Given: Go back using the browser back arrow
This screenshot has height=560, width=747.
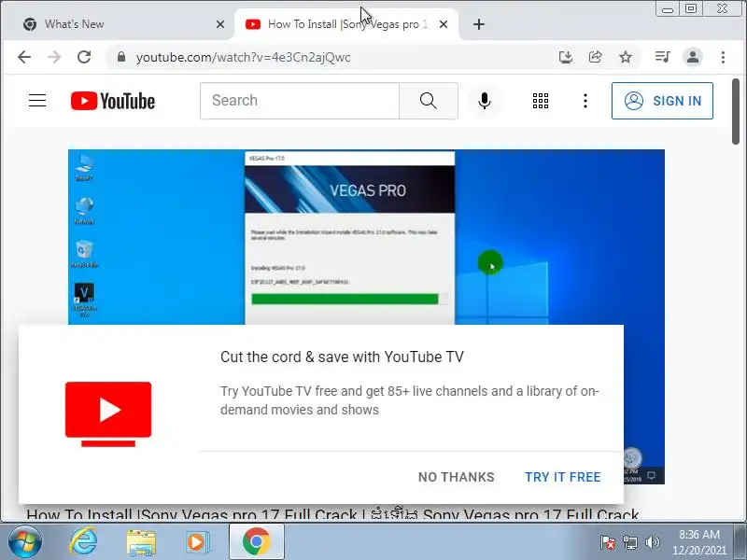Looking at the screenshot, I should pos(24,57).
